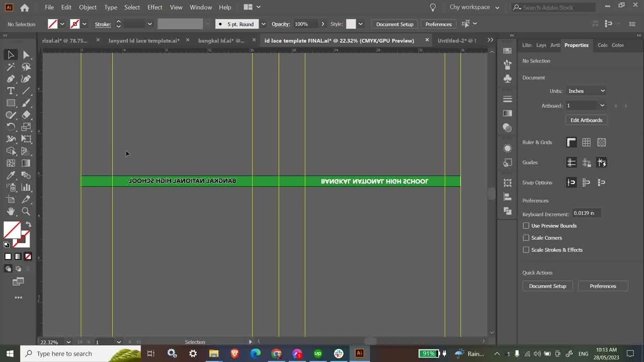The image size is (644, 362).
Task: Open the File menu
Action: point(49,7)
